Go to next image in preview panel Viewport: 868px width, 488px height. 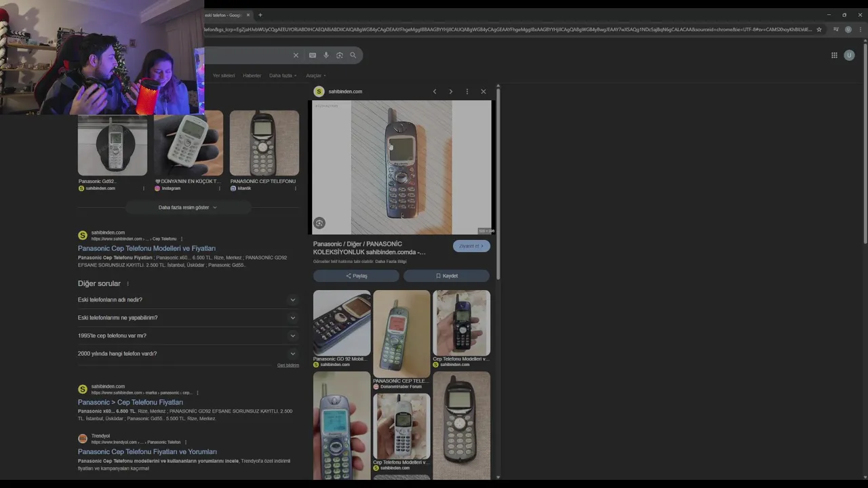451,91
